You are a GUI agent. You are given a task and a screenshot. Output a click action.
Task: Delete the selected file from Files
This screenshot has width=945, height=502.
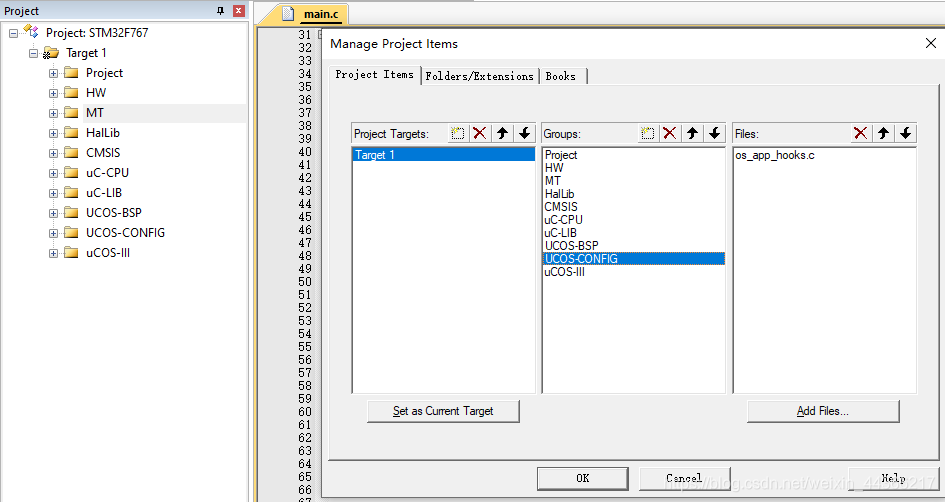click(861, 133)
